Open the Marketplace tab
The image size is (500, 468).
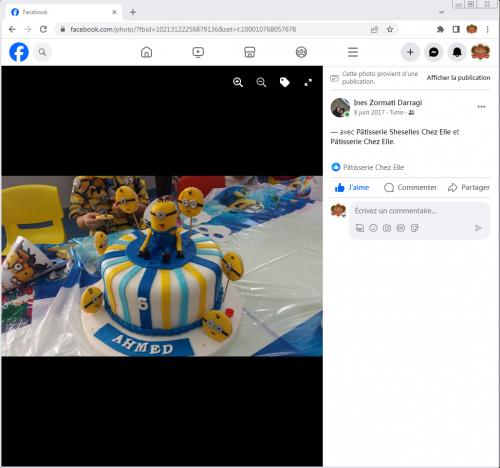(250, 52)
